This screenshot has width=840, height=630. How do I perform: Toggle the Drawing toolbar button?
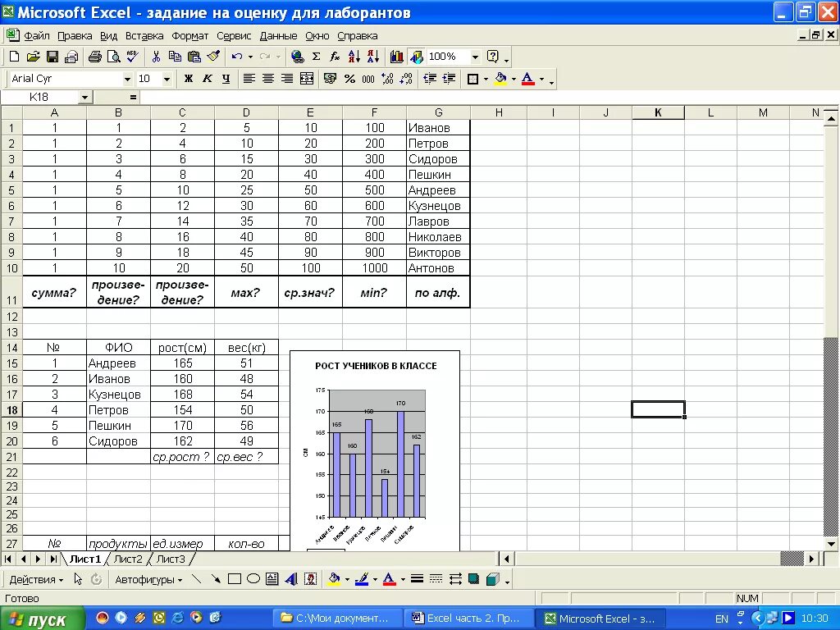[416, 57]
